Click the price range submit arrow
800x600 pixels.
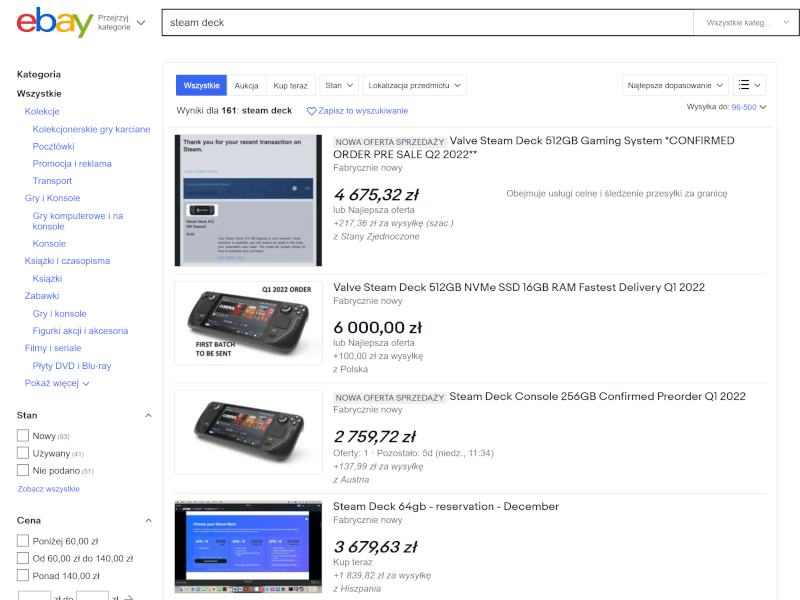[x=127, y=598]
